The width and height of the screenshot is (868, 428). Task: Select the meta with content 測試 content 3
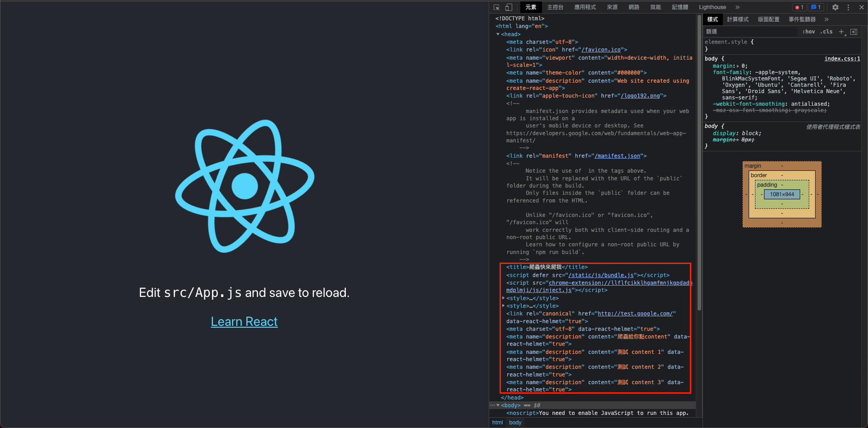(595, 386)
